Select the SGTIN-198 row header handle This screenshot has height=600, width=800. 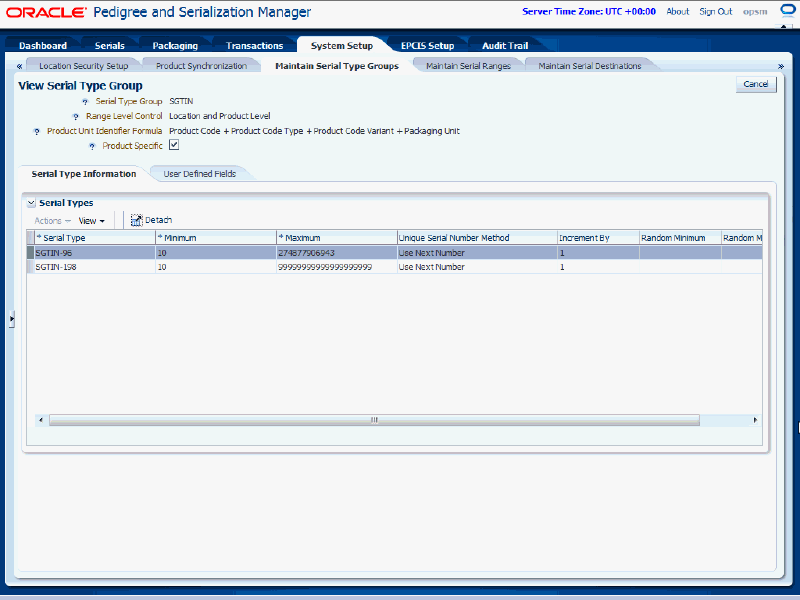31,267
